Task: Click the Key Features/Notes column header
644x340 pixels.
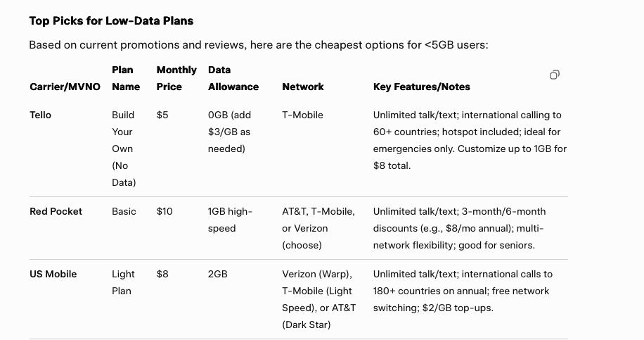Action: point(422,87)
